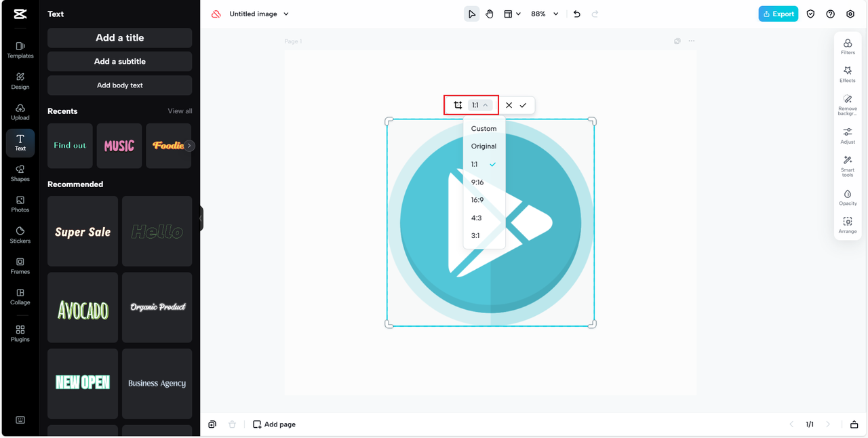Select the Organic Product text template
Screen dimensions: 868x438
157,308
